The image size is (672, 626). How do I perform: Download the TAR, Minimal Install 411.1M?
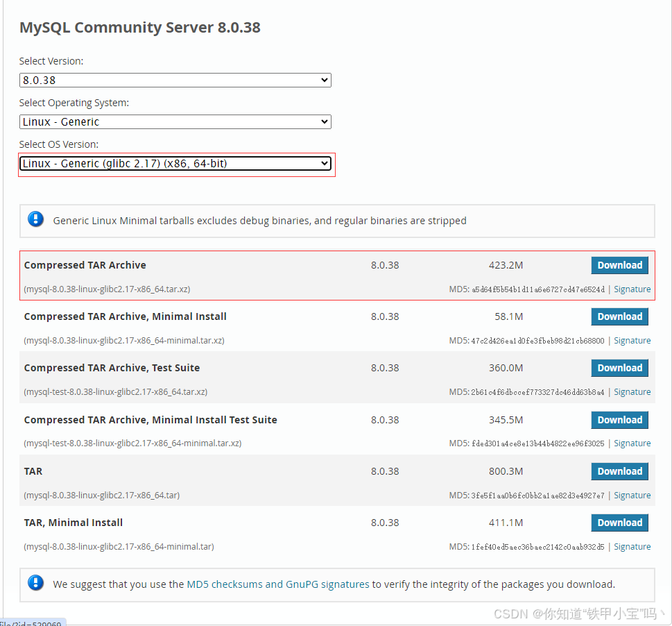(619, 523)
